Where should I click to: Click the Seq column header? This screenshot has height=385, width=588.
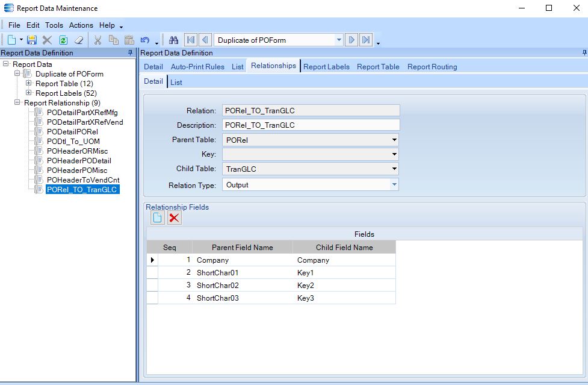170,247
